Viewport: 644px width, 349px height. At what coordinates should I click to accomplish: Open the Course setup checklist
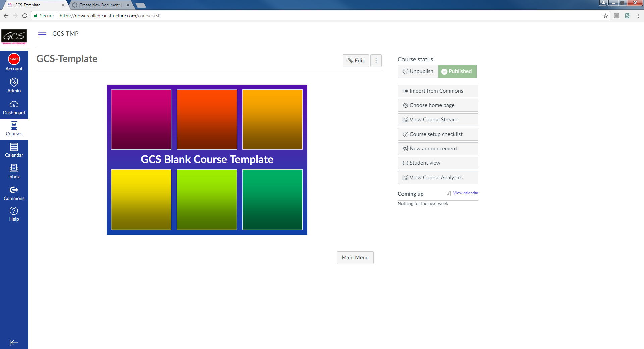[438, 134]
